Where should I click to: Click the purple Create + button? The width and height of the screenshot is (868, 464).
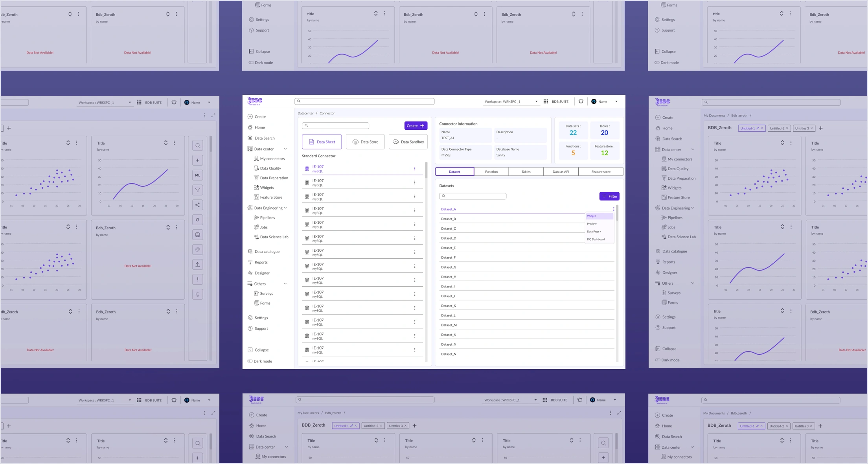pyautogui.click(x=416, y=126)
